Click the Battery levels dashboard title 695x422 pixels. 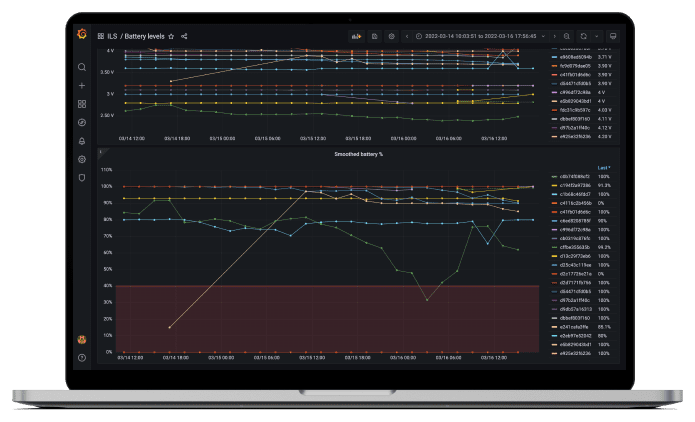144,36
